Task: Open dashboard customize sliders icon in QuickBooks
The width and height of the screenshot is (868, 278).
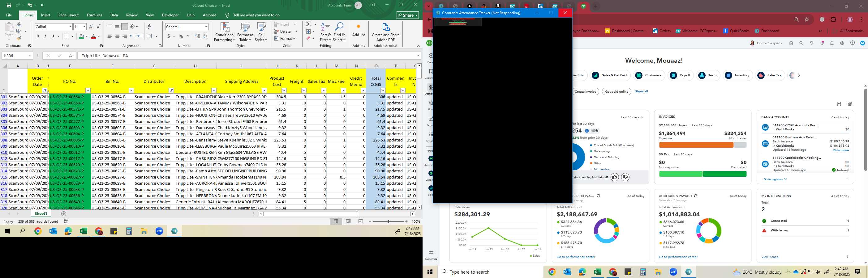Action: pyautogui.click(x=839, y=104)
